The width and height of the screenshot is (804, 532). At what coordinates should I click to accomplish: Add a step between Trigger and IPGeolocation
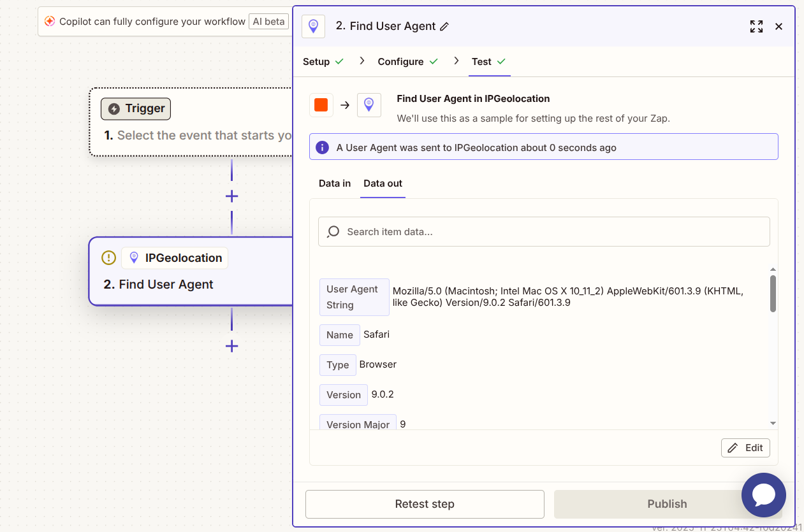tap(231, 196)
